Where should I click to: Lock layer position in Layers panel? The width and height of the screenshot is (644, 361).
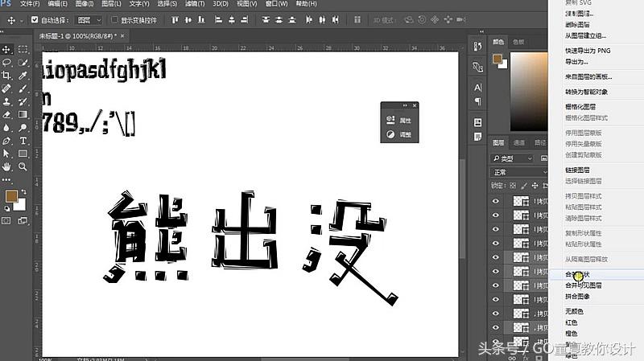tap(535, 186)
